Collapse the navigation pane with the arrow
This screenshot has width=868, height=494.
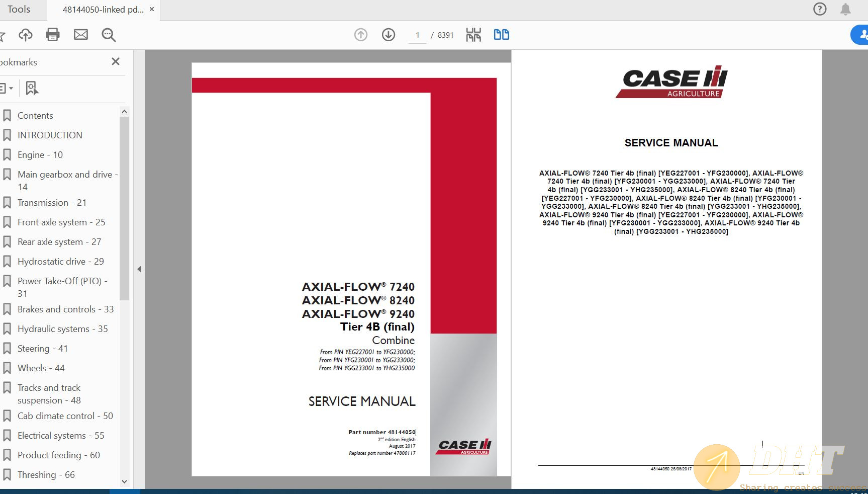pos(139,269)
